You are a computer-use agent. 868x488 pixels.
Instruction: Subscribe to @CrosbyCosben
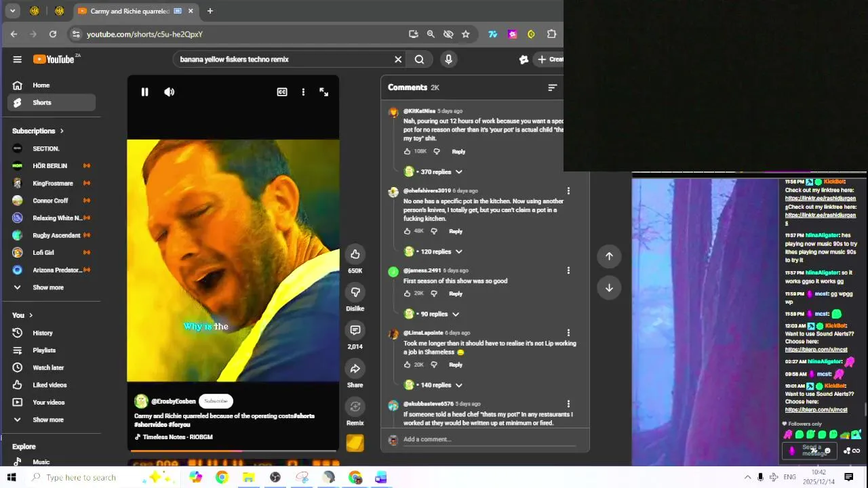click(x=216, y=402)
